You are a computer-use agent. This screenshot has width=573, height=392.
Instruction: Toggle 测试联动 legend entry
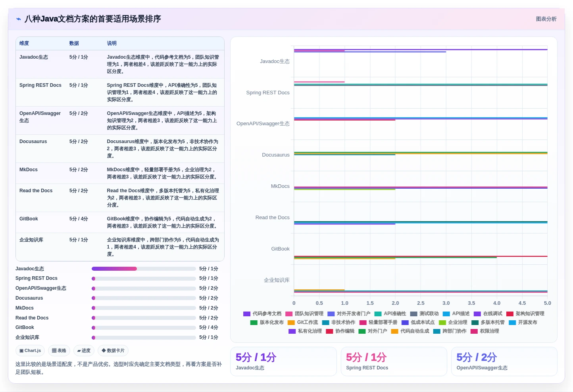(x=424, y=314)
